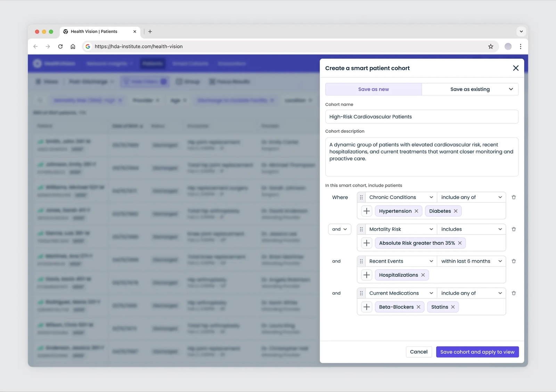Open a new browser tab

[150, 32]
